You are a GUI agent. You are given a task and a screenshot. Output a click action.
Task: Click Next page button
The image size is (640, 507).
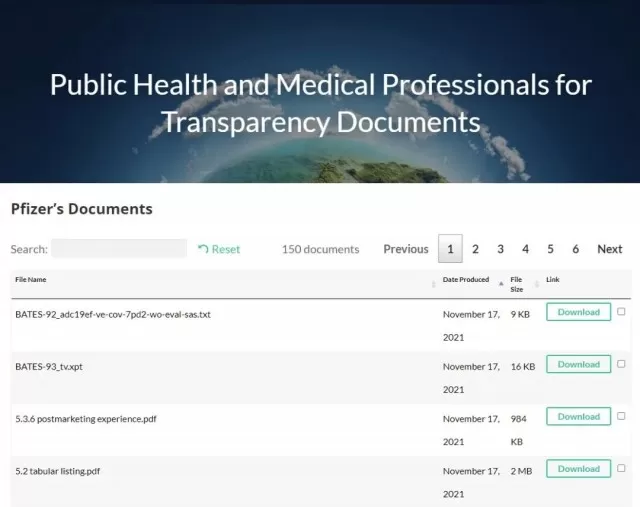pyautogui.click(x=610, y=249)
